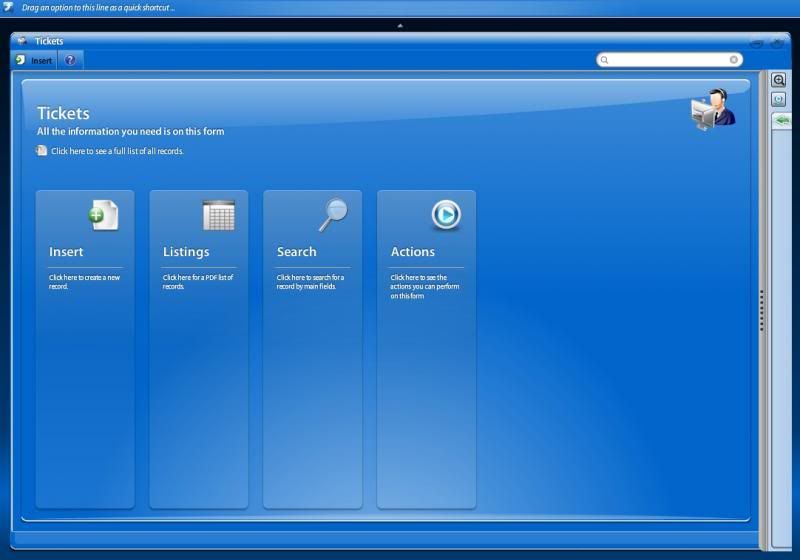Click 'Click here for a PDF list of records' text
The width and height of the screenshot is (800, 560).
(x=198, y=282)
